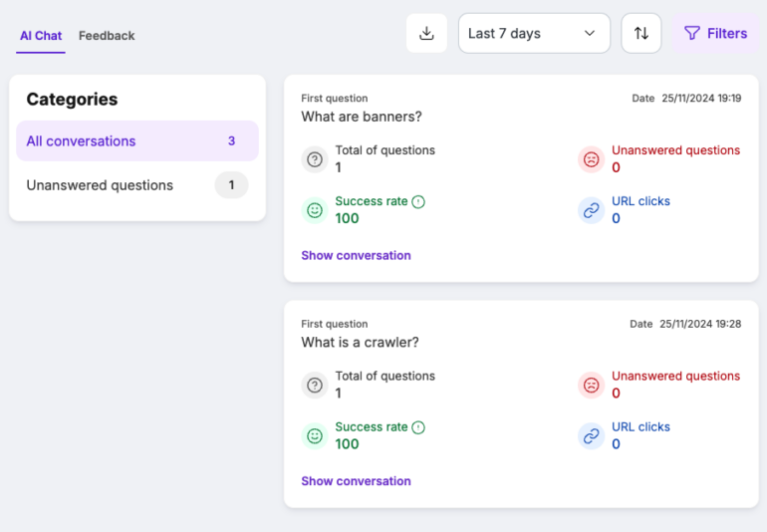Click sad face icon in banners card
Viewport: 767px width, 532px height.
click(591, 159)
